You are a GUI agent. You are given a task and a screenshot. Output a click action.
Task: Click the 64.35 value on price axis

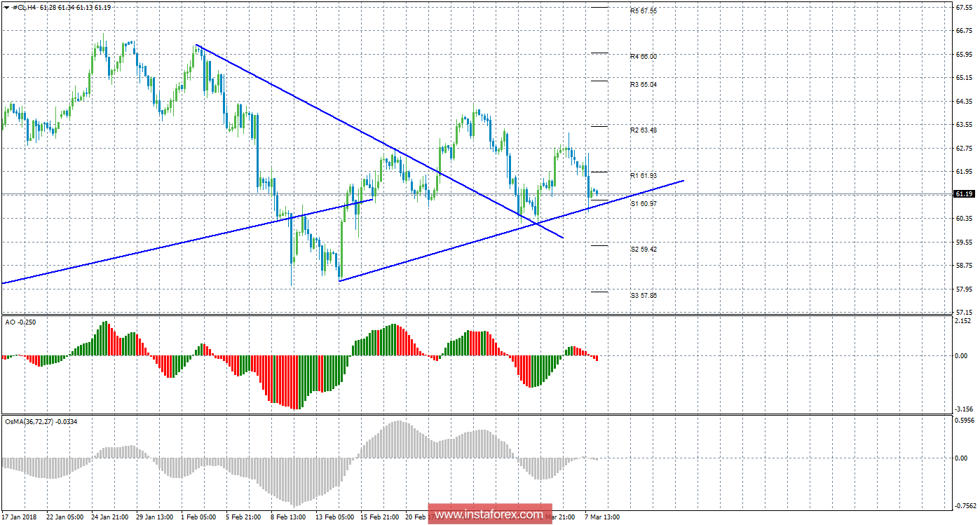964,101
